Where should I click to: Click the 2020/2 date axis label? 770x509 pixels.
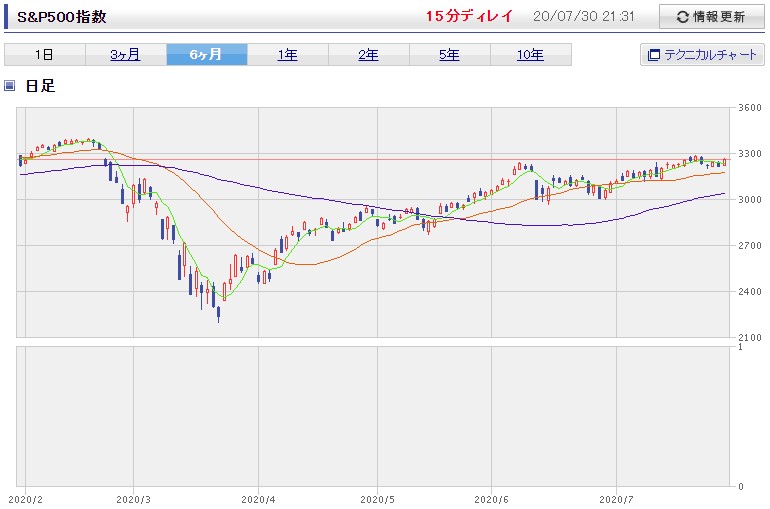point(26,500)
